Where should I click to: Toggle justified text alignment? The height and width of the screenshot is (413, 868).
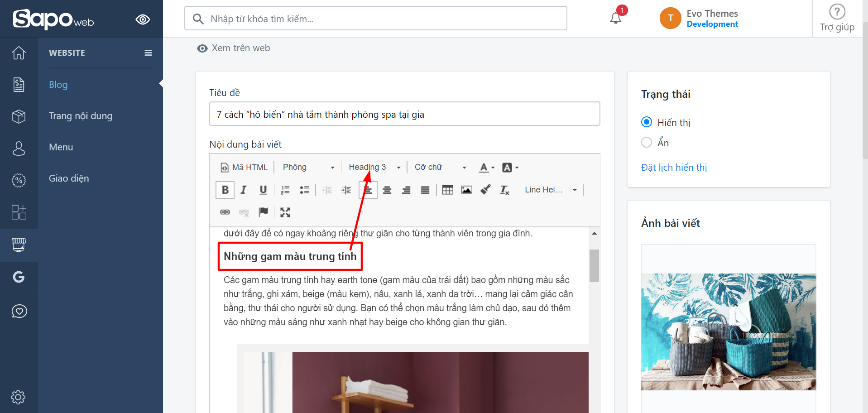coord(425,190)
